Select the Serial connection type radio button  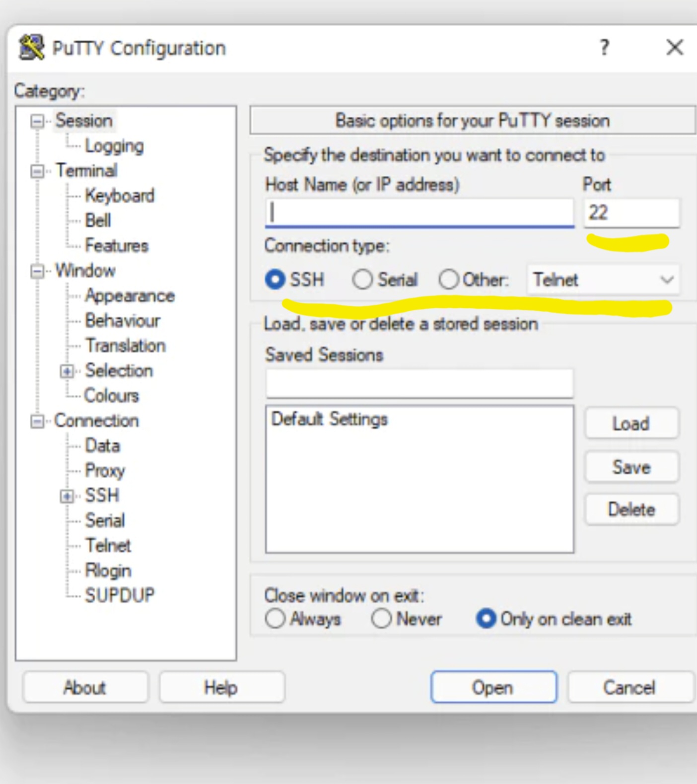pos(362,280)
